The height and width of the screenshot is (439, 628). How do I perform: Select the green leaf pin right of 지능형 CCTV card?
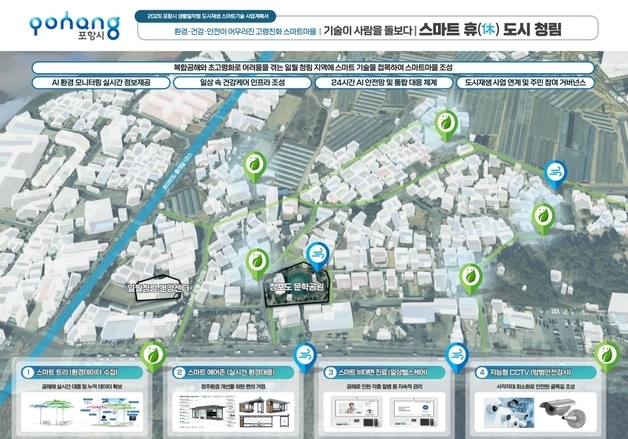pyautogui.click(x=608, y=356)
